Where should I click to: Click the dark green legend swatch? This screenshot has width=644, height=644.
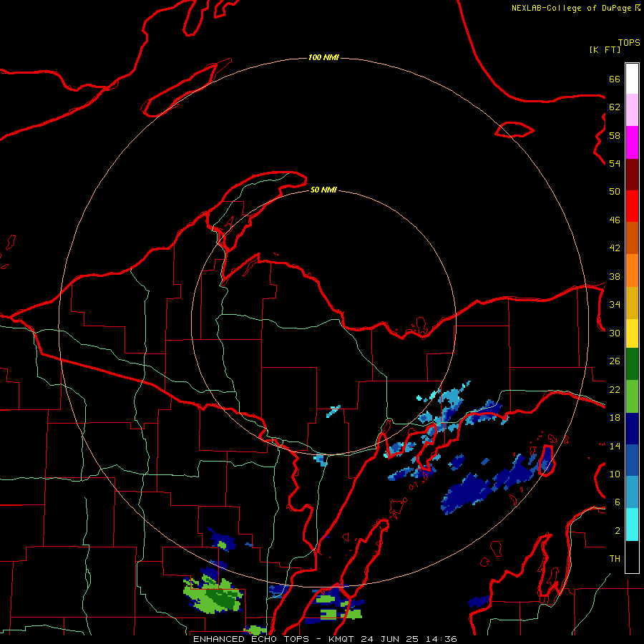coord(632,364)
